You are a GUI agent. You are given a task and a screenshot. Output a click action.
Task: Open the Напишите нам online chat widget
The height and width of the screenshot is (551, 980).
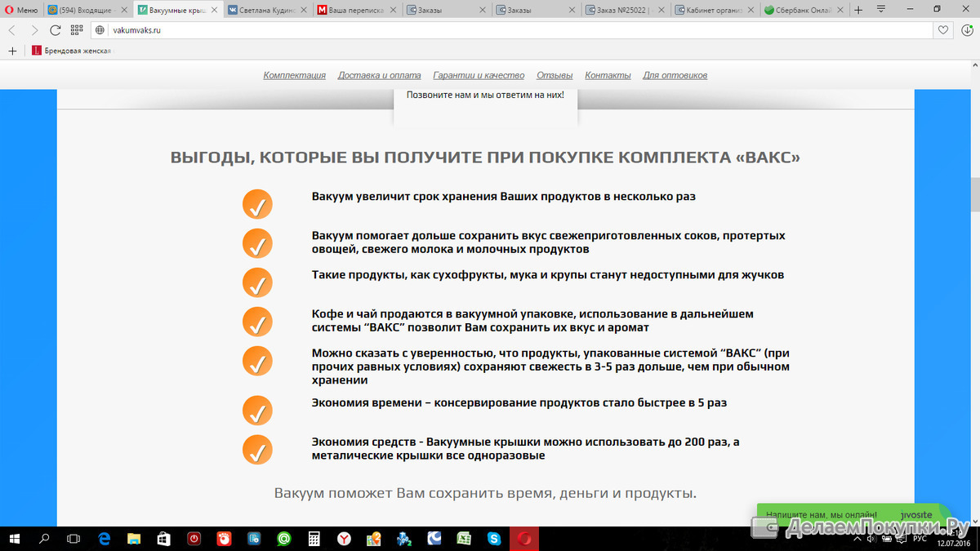pyautogui.click(x=853, y=515)
